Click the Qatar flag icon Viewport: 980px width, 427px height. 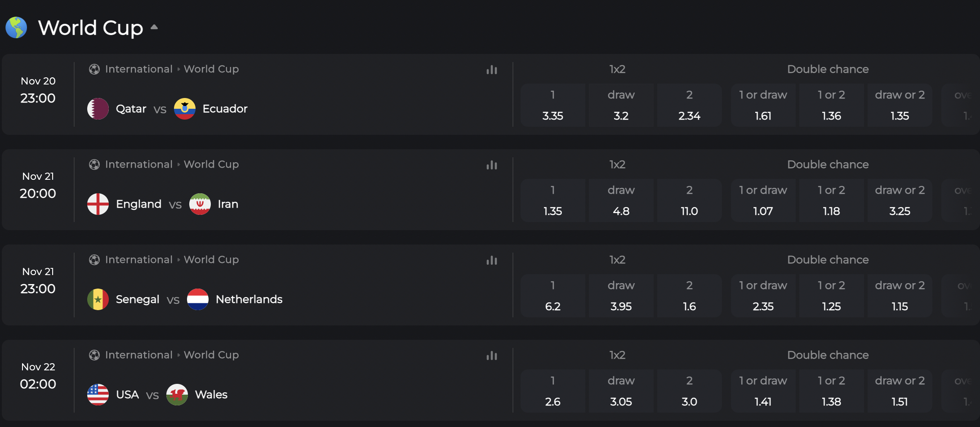[98, 109]
